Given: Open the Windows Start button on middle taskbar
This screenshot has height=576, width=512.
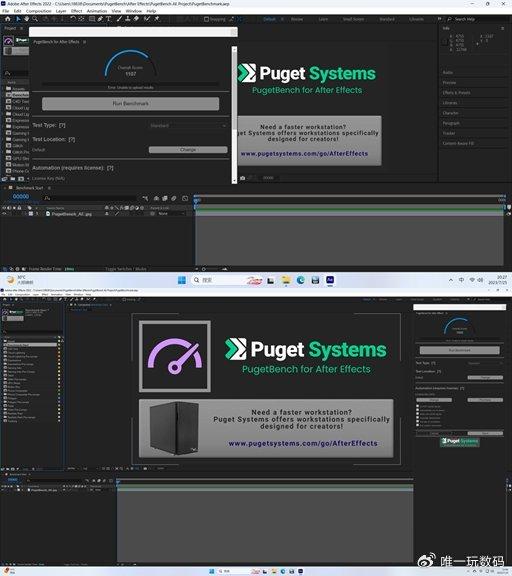Looking at the screenshot, I should [182, 280].
